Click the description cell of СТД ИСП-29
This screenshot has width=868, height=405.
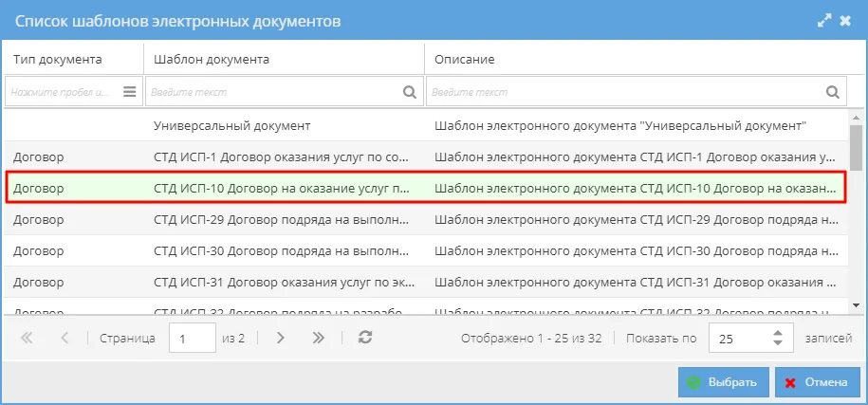[636, 220]
